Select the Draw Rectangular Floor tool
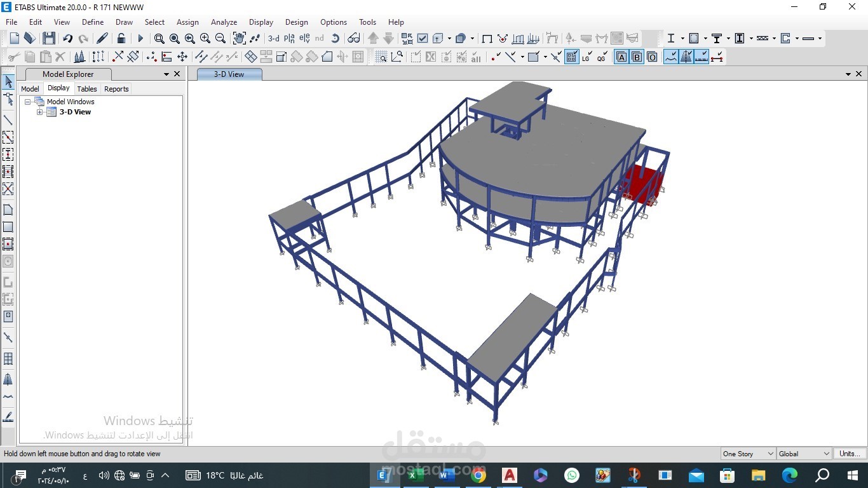Screen dimensions: 868x488 (8, 227)
